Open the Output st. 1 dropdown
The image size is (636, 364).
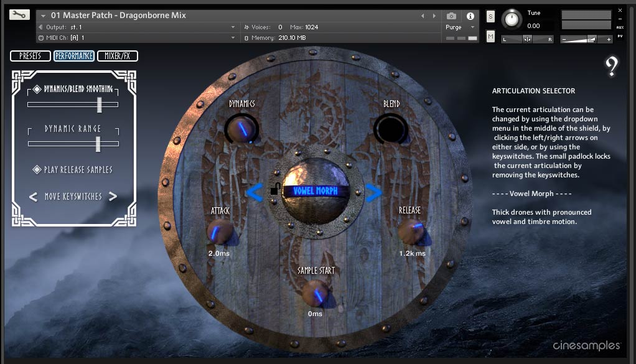pyautogui.click(x=137, y=27)
